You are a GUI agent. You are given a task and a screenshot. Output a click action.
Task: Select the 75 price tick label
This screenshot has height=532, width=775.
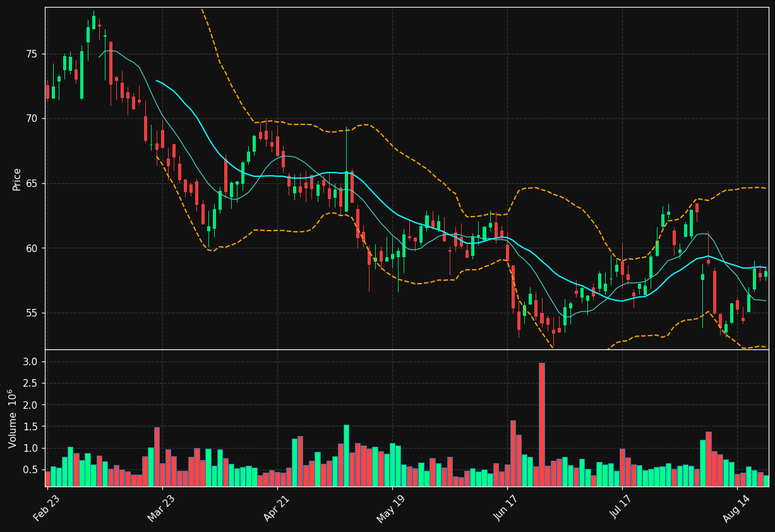click(31, 54)
